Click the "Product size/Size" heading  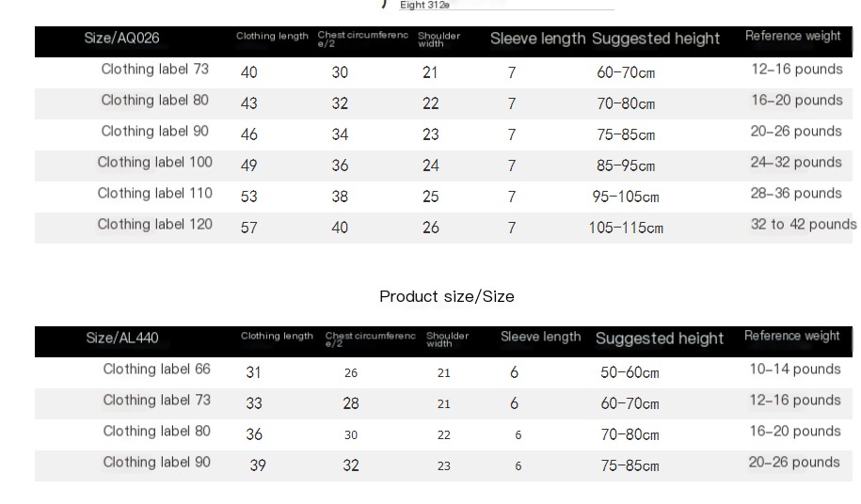pyautogui.click(x=447, y=297)
